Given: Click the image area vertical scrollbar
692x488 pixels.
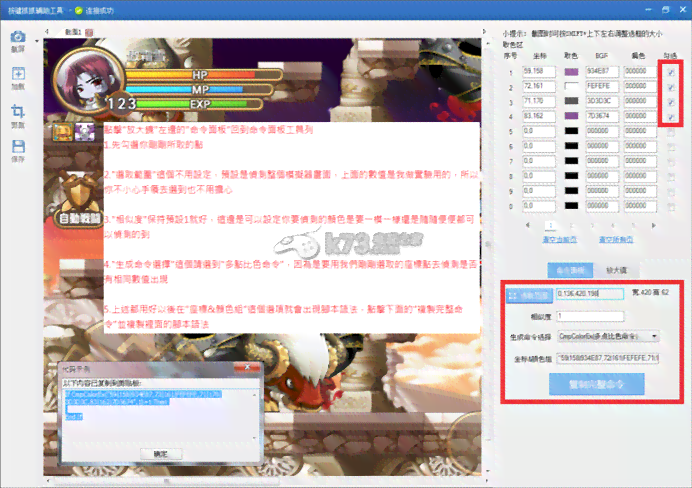Looking at the screenshot, I should tap(488, 244).
